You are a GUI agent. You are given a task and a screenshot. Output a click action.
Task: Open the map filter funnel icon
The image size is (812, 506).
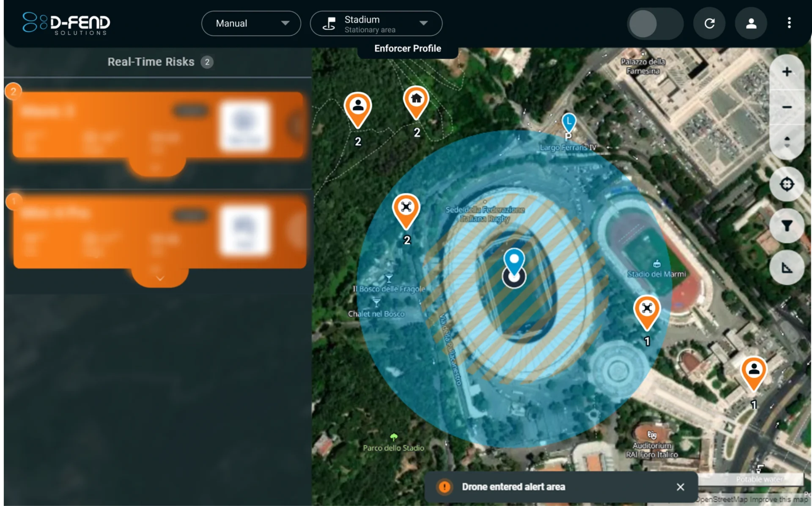pyautogui.click(x=787, y=226)
